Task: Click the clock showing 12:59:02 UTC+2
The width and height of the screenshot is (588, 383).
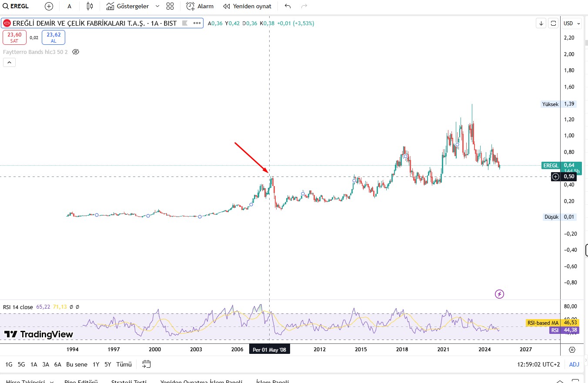Action: (539, 364)
